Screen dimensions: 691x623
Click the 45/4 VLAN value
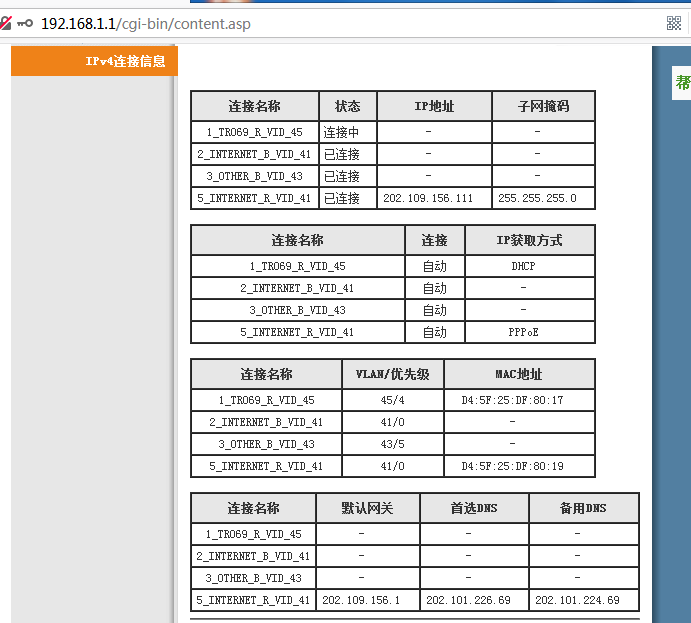[393, 400]
